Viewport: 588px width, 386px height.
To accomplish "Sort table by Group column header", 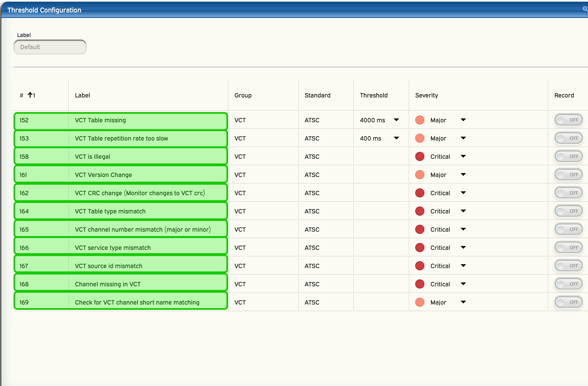I will pos(243,95).
